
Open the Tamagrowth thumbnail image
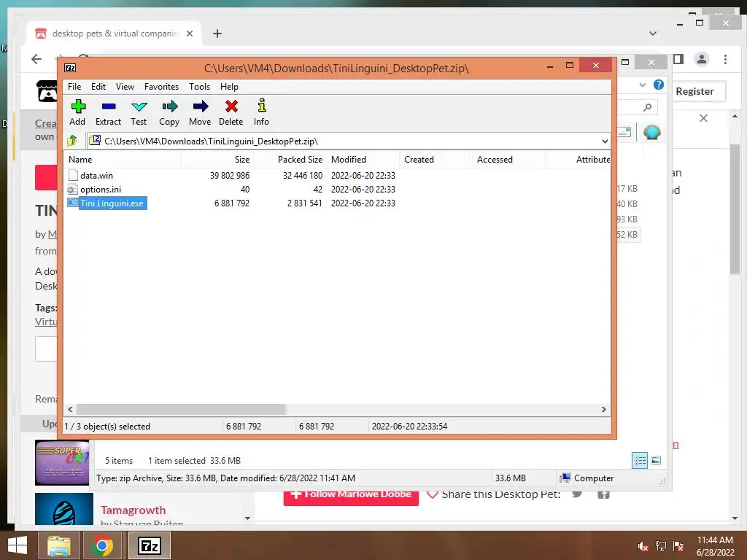tap(64, 509)
